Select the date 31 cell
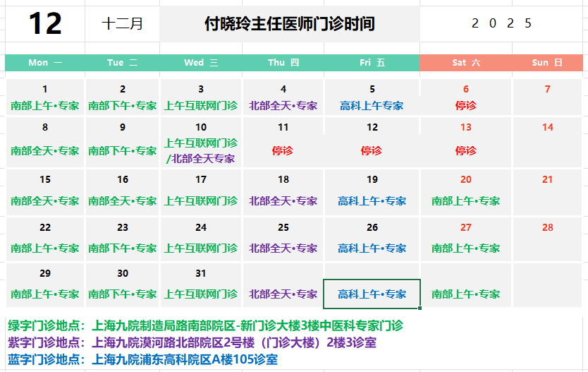Screen dimensions: 588x372 point(201,273)
